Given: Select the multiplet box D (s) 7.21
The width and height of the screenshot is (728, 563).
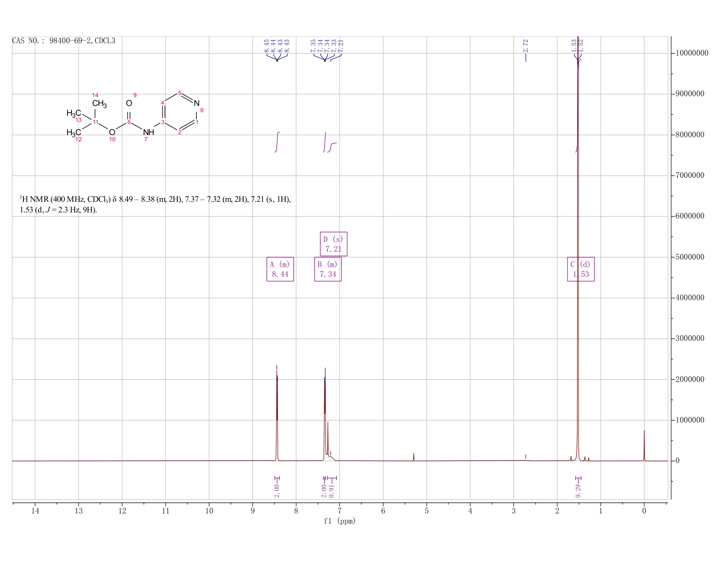Looking at the screenshot, I should 334,244.
